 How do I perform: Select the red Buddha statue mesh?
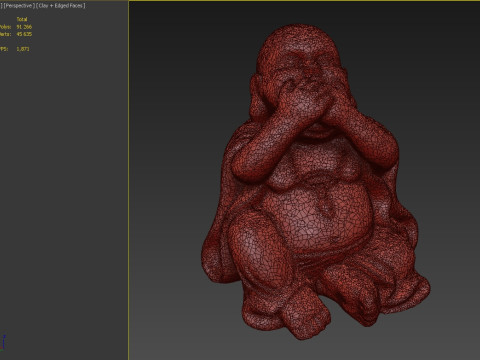(315, 182)
